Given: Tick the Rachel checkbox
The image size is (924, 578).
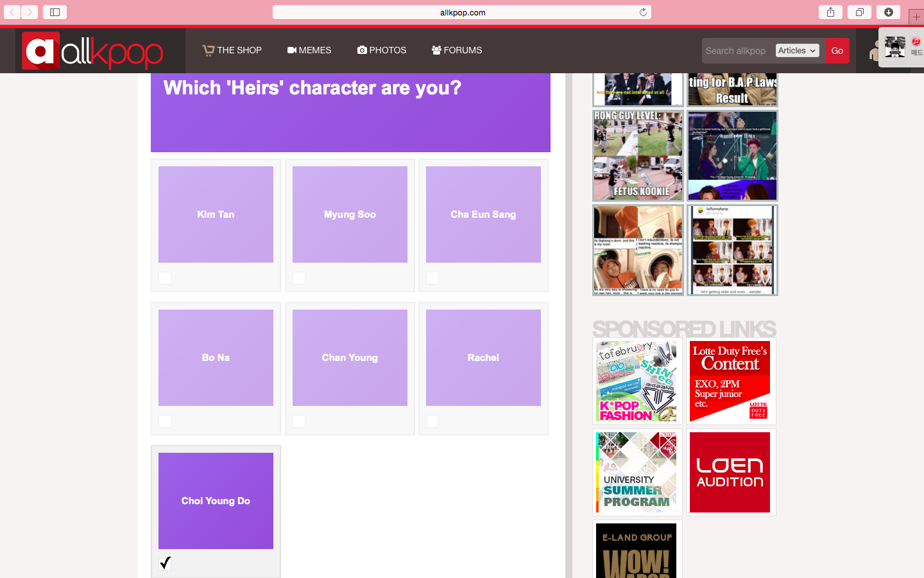Looking at the screenshot, I should tap(432, 421).
